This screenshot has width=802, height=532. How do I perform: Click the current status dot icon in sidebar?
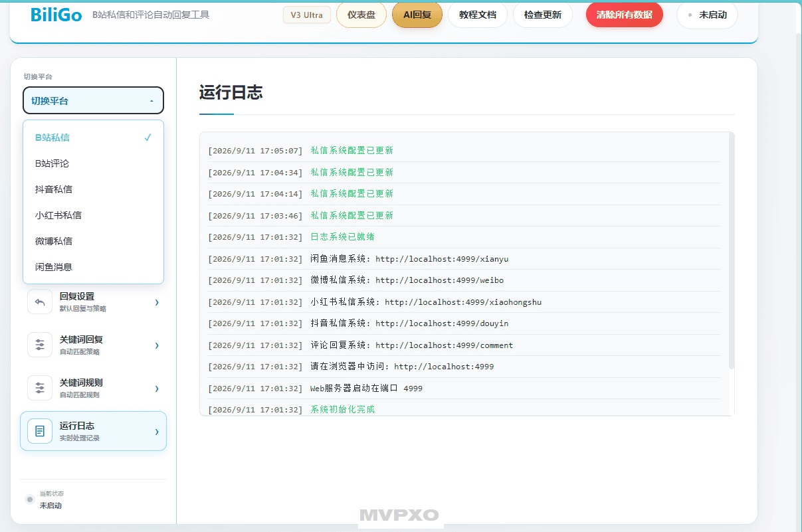[x=29, y=499]
